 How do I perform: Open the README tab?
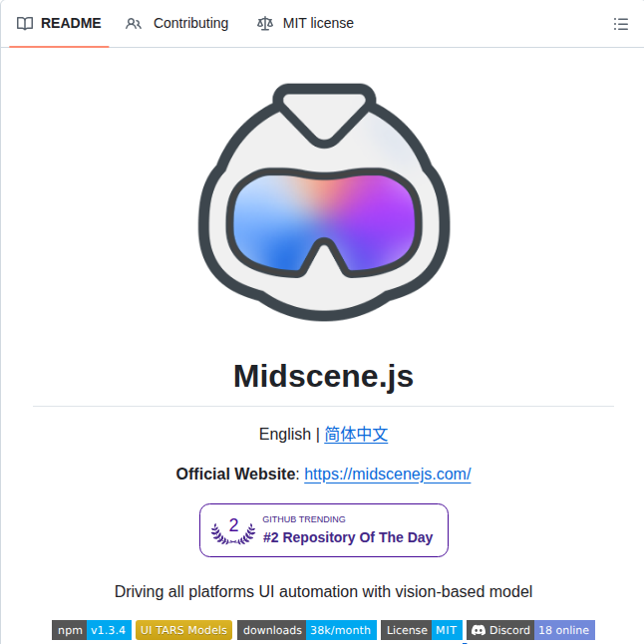(59, 23)
